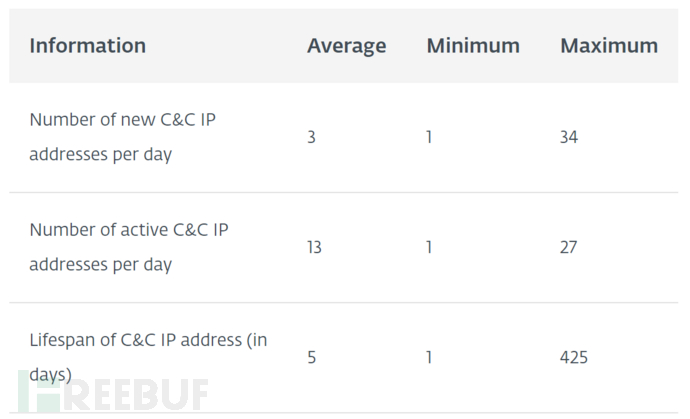Click the average value 13

point(314,247)
